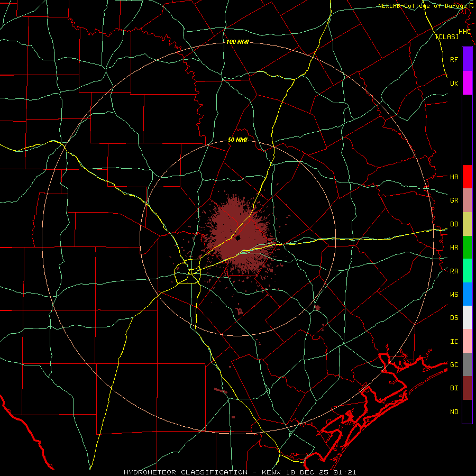Click the GR legend label
Screen dimensions: 476x476
(454, 200)
